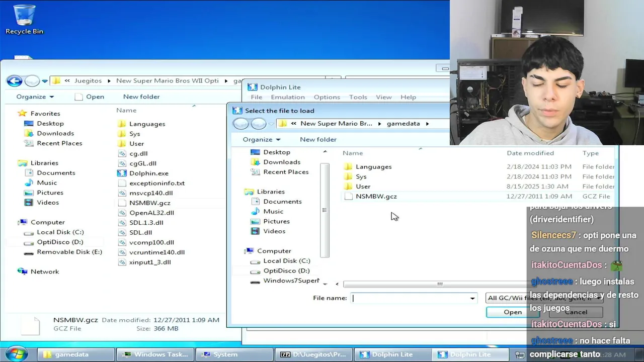Open Help menu in Dolphin Lite
Viewport: 644px width, 362px height.
[x=409, y=97]
